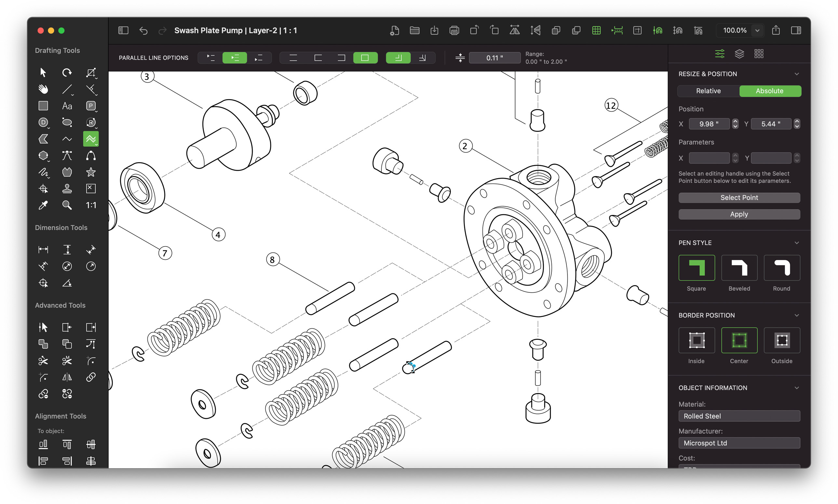The width and height of the screenshot is (838, 504).
Task: Edit the Rolled Steel material field
Action: [x=739, y=416]
